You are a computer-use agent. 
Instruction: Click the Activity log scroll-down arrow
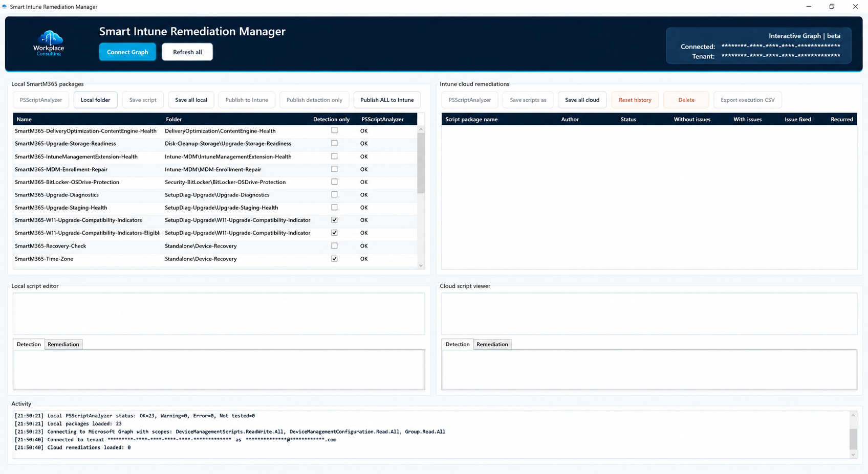pos(853,455)
